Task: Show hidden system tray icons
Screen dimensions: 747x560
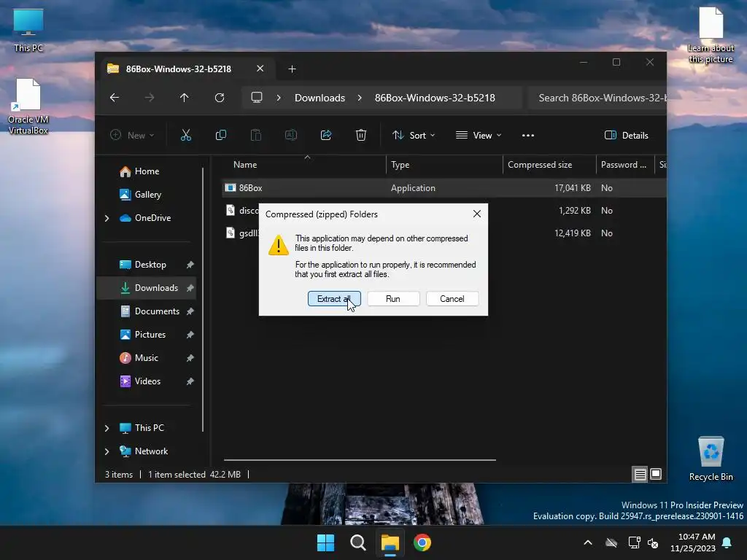Action: [588, 542]
